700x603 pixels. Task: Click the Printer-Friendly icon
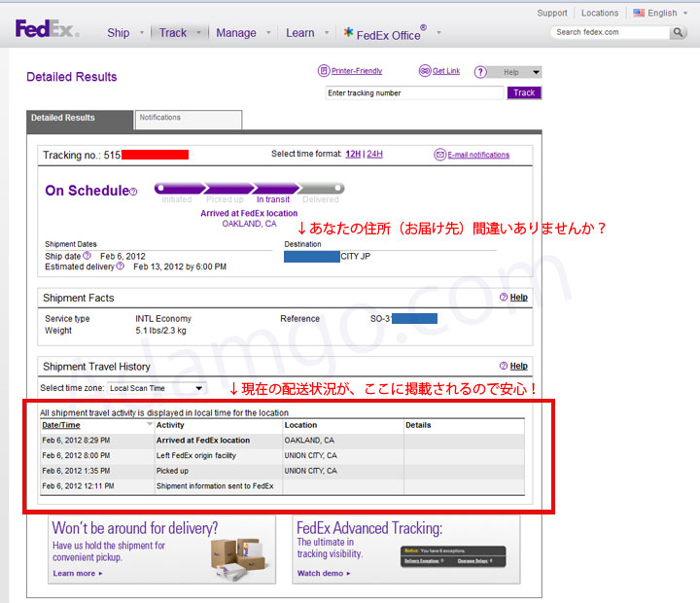click(x=324, y=71)
